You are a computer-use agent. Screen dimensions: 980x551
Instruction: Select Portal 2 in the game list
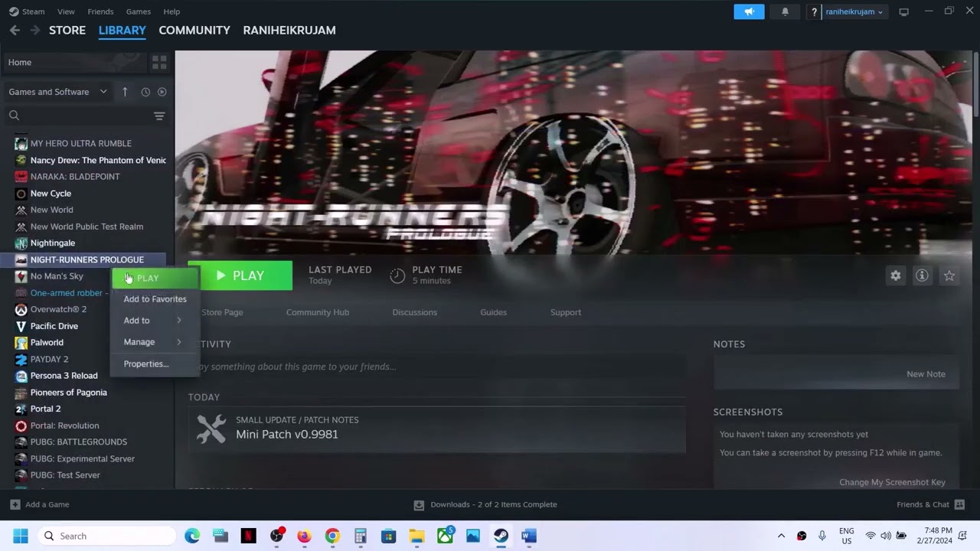pyautogui.click(x=45, y=409)
